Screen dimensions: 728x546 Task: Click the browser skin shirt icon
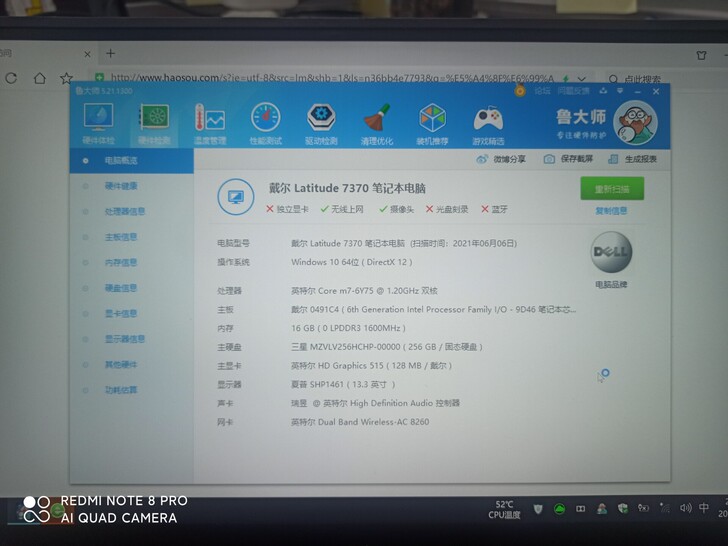(702, 55)
